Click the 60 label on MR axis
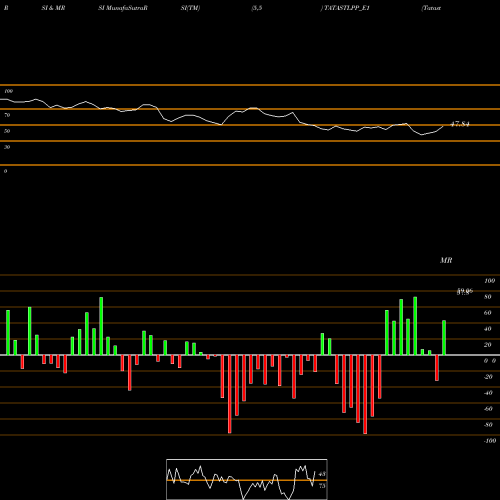This screenshot has width=500, height=500. point(488,313)
